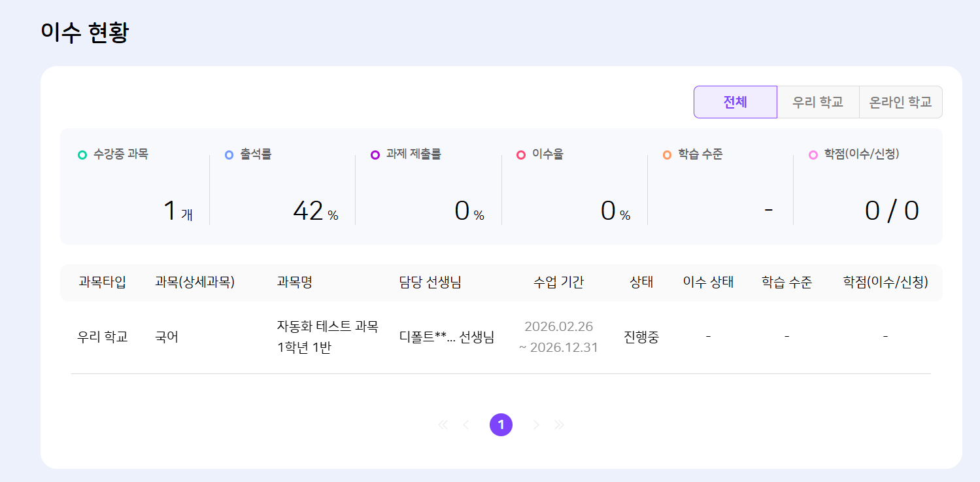Switch to the 온라인 학교 tab

[900, 102]
